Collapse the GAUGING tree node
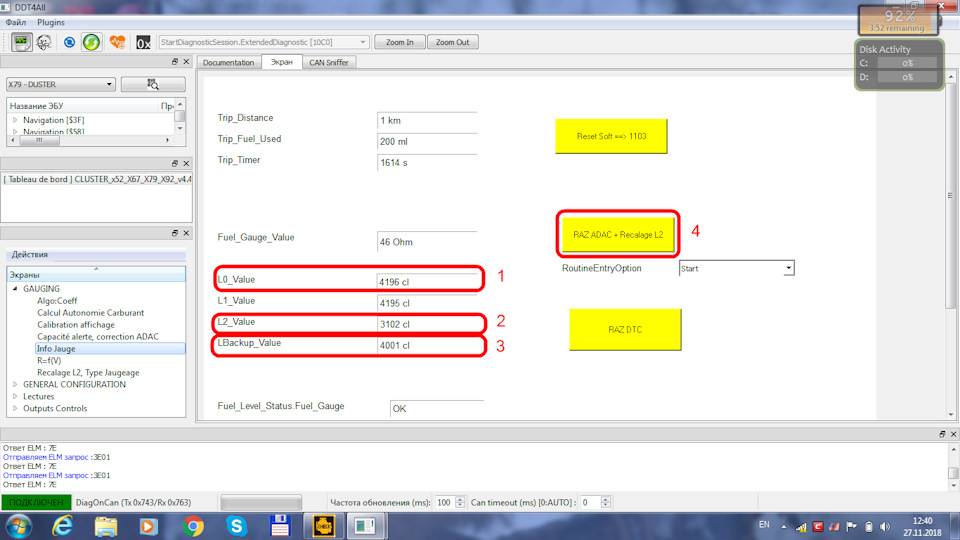Viewport: 960px width, 540px height. point(15,289)
